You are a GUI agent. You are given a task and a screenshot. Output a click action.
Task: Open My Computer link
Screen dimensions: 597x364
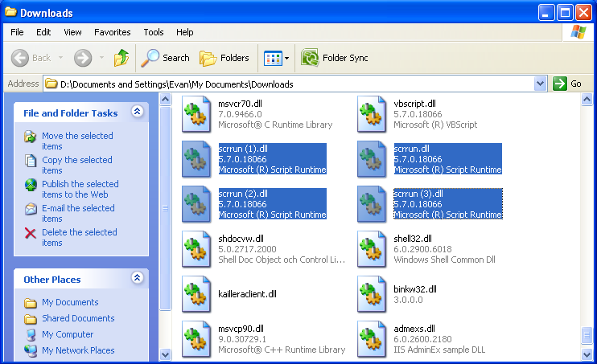tap(68, 334)
